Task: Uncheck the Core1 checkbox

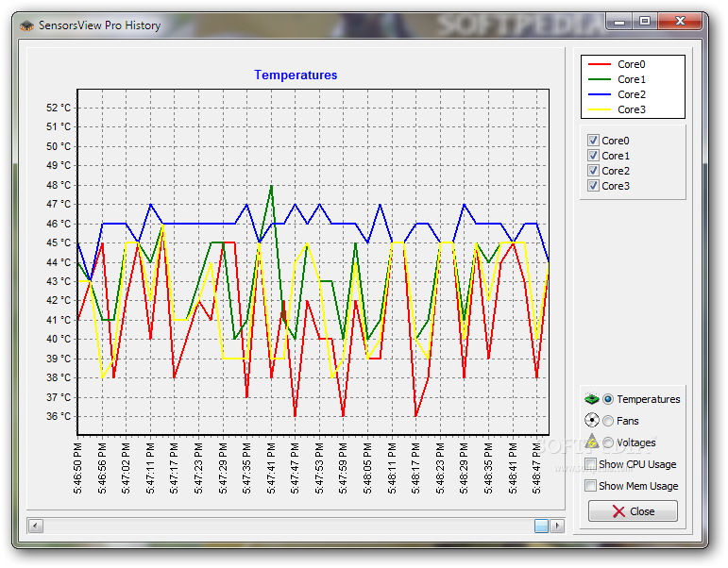Action: tap(593, 155)
